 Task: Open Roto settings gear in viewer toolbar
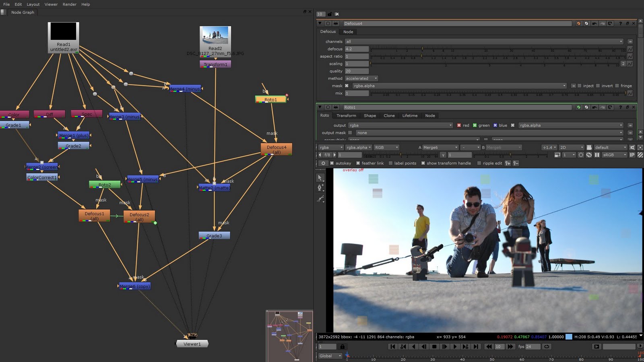[323, 163]
